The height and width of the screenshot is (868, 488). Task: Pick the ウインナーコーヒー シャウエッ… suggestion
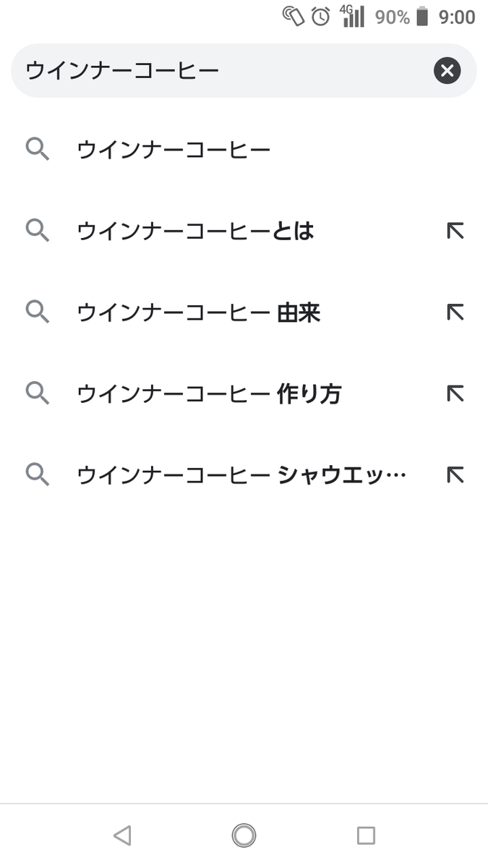241,475
